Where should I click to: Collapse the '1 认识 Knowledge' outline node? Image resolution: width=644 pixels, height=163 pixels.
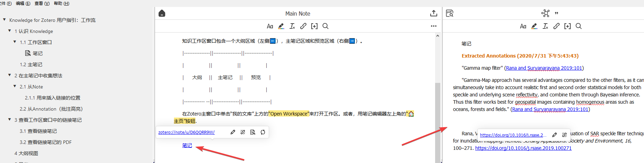(10, 31)
